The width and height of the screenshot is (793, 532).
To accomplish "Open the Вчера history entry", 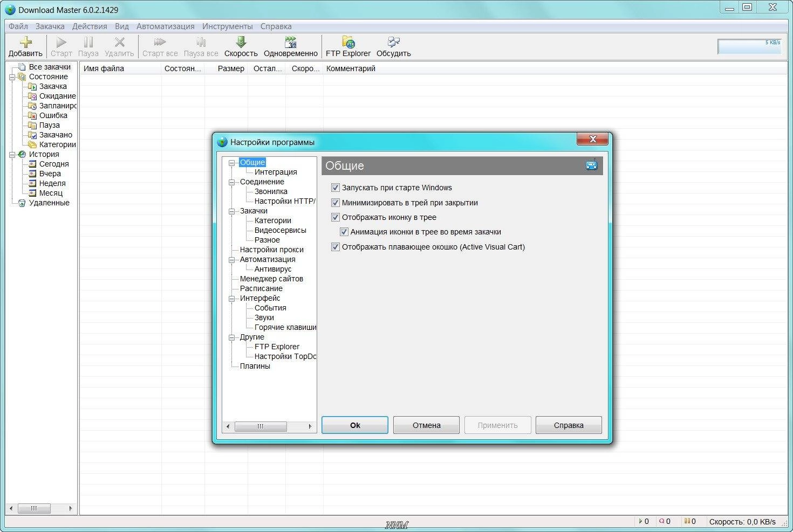I will [50, 174].
